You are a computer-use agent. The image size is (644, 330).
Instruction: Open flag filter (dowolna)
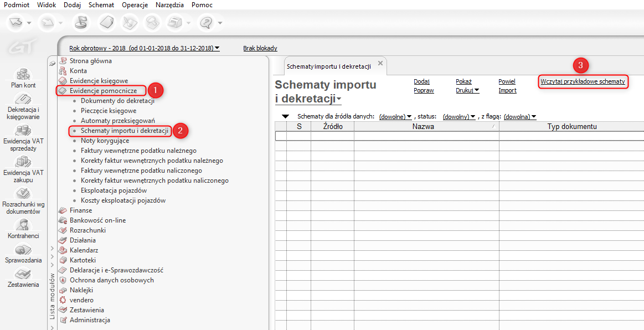click(x=520, y=117)
